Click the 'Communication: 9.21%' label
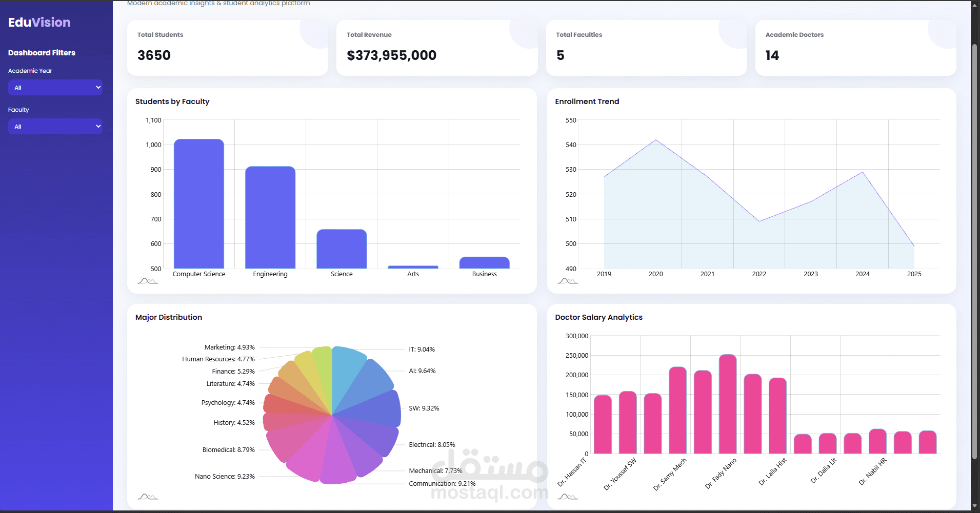Image resolution: width=980 pixels, height=513 pixels. (x=442, y=484)
